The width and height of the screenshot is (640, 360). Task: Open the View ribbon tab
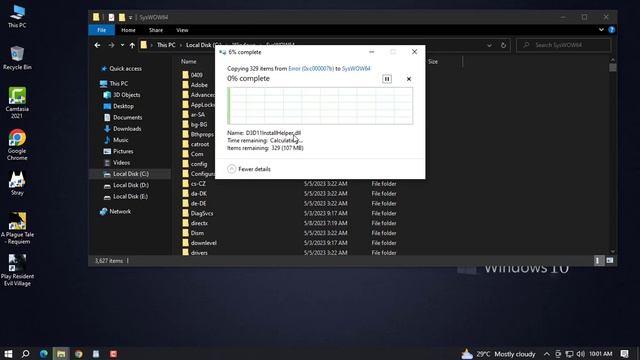(182, 30)
